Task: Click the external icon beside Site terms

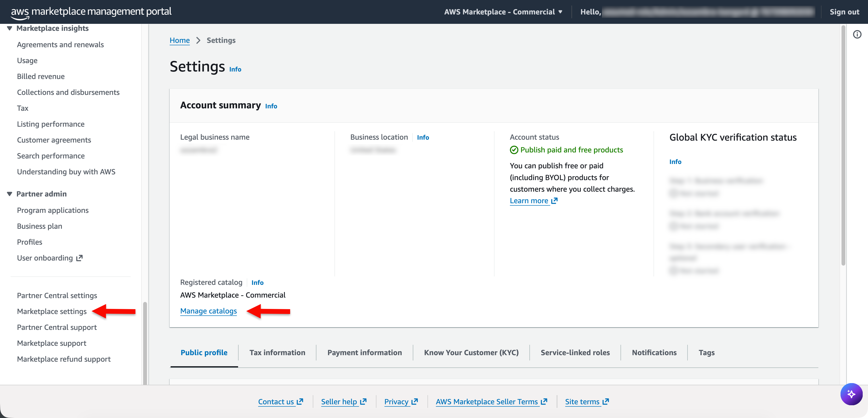Action: [x=606, y=402]
